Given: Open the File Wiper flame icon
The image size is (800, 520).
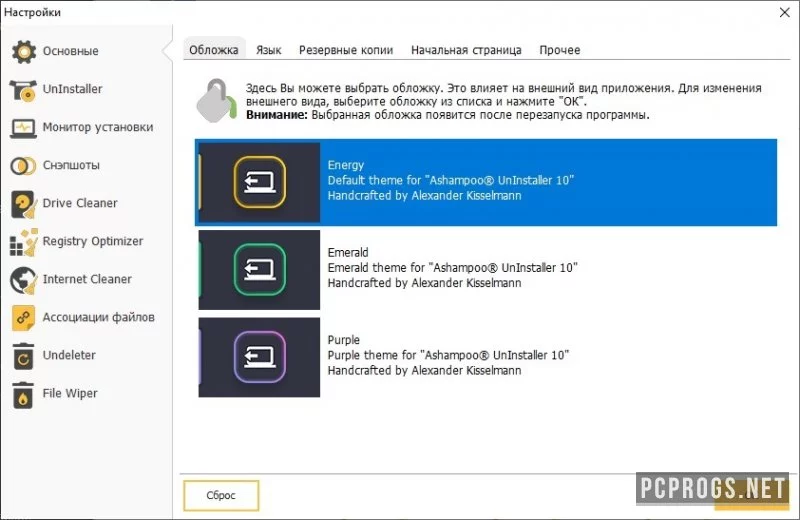Looking at the screenshot, I should (23, 394).
